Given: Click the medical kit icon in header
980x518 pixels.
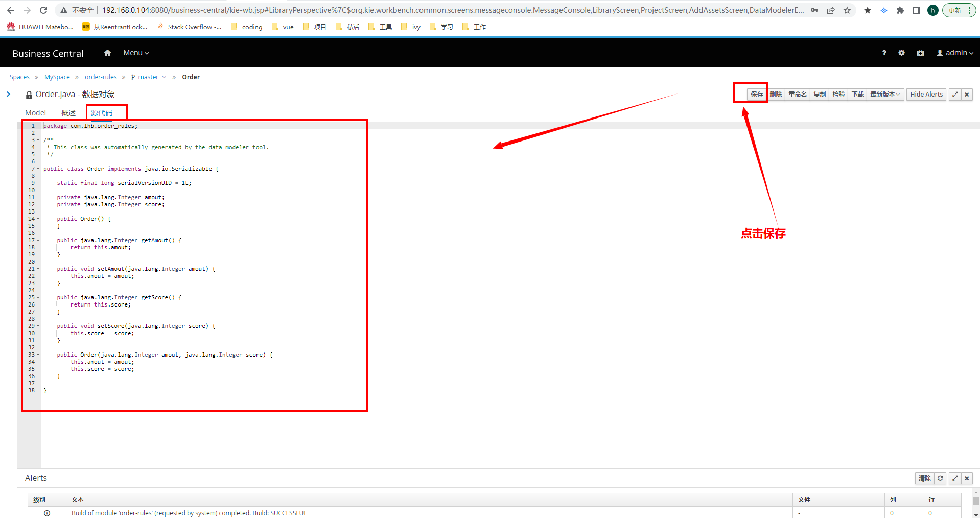Looking at the screenshot, I should point(920,53).
